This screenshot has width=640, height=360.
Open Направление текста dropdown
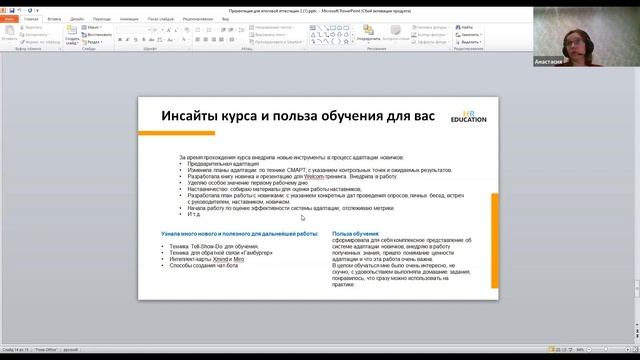pos(272,27)
